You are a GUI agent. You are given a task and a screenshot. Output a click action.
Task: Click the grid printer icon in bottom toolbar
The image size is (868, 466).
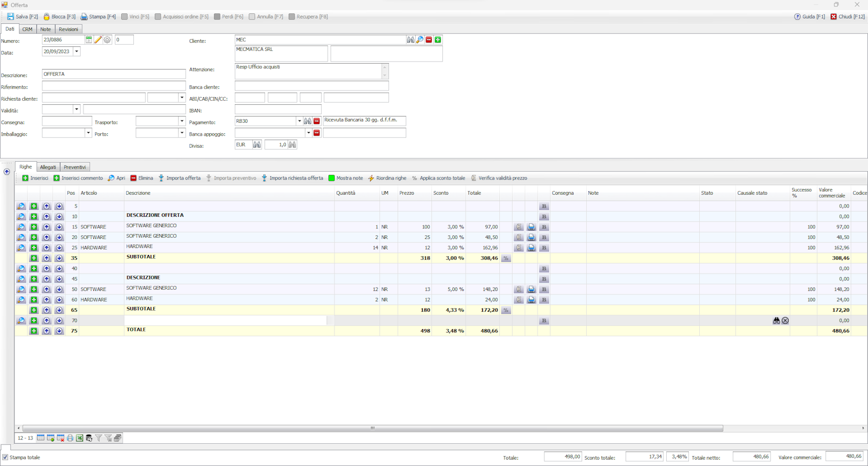coord(70,438)
